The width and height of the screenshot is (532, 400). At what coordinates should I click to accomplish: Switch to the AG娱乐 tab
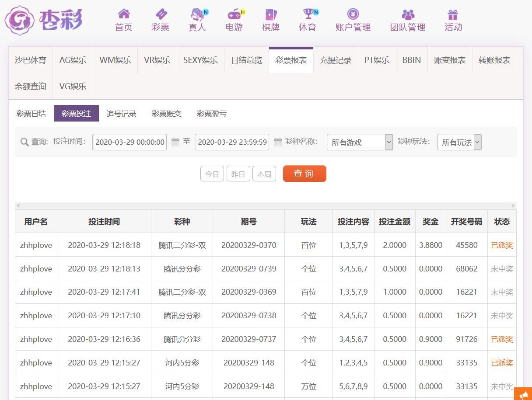click(x=73, y=60)
